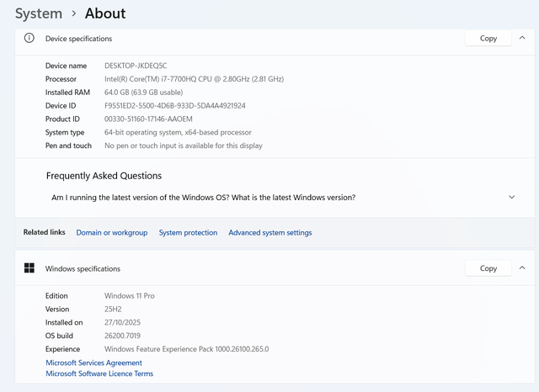Collapse the Windows specifications section

pos(522,268)
